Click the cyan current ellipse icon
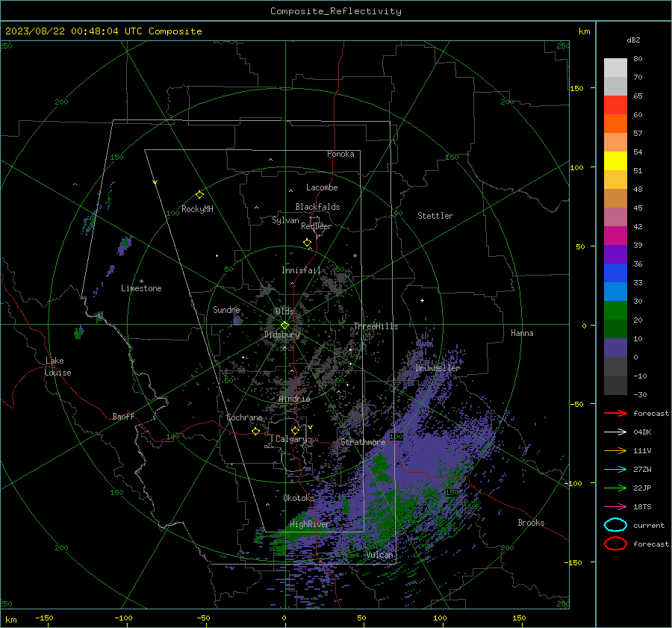672x628 pixels. pyautogui.click(x=615, y=525)
